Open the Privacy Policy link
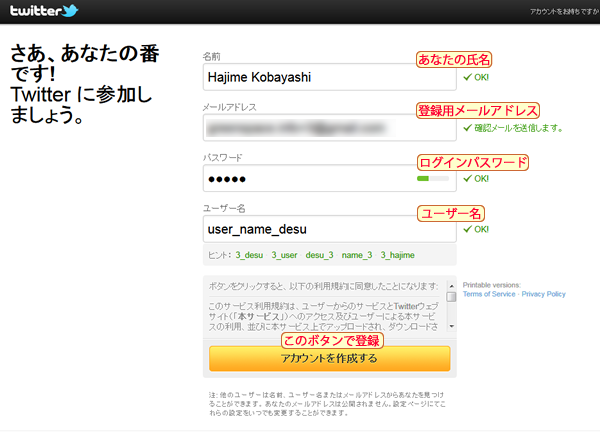 [543, 294]
